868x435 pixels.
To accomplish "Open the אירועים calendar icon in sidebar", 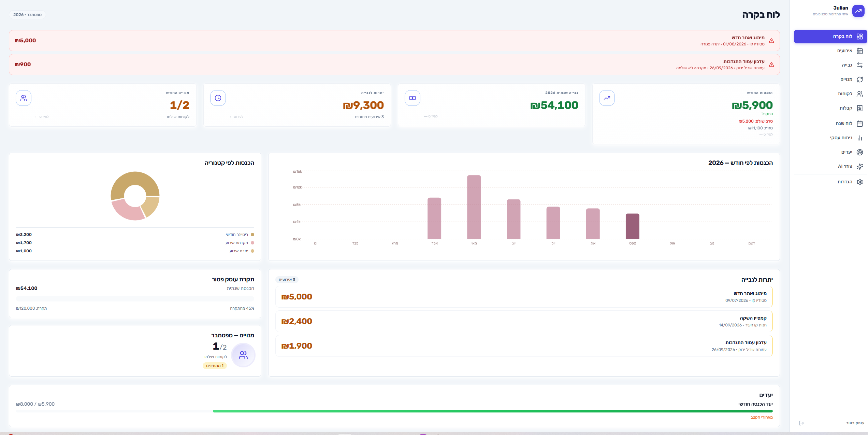I will point(860,51).
